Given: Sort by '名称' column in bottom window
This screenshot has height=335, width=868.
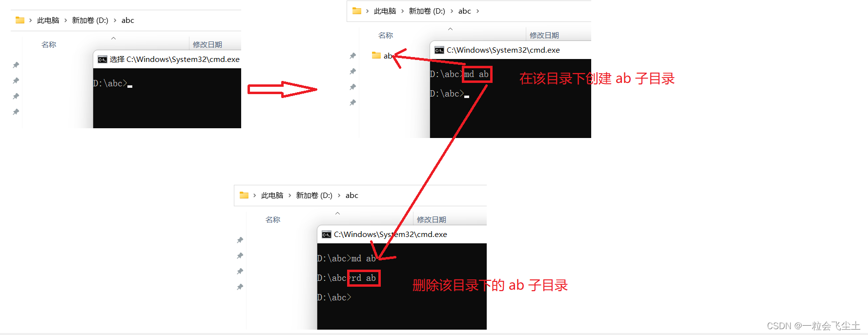Looking at the screenshot, I should click(x=273, y=219).
